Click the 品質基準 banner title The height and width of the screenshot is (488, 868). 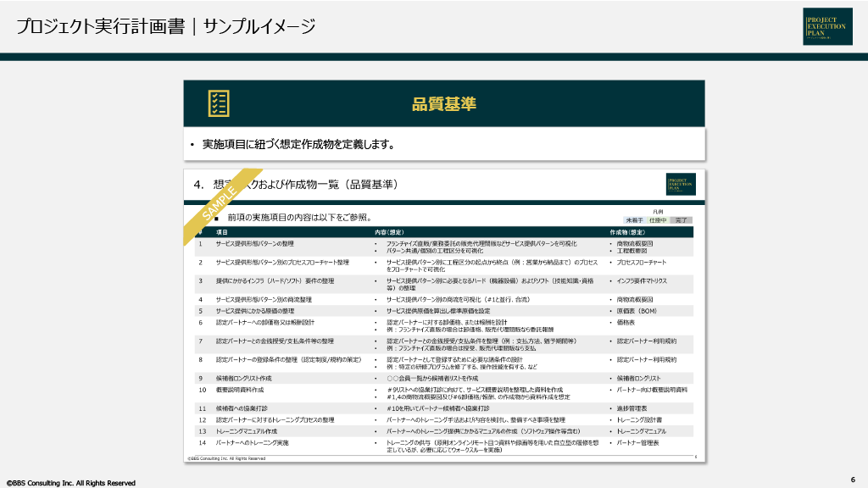pyautogui.click(x=444, y=103)
